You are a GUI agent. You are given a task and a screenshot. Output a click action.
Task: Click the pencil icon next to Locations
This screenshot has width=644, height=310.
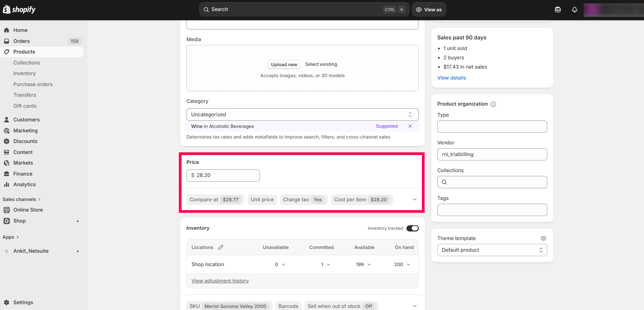click(221, 247)
